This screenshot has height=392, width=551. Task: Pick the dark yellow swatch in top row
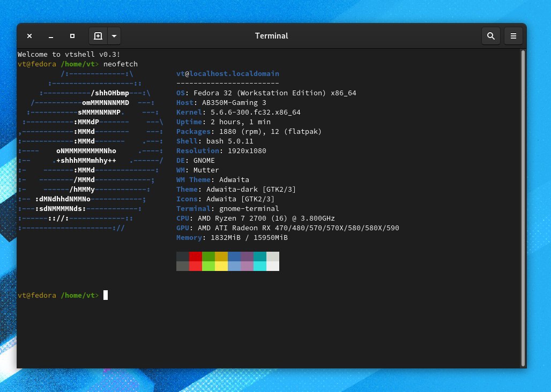point(221,257)
